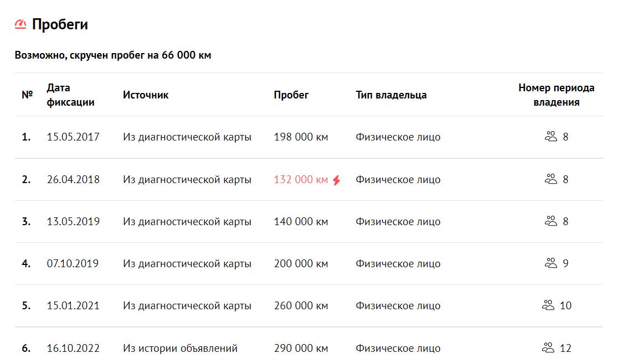Click the Пробеги section heading
The width and height of the screenshot is (618, 364).
[x=61, y=23]
